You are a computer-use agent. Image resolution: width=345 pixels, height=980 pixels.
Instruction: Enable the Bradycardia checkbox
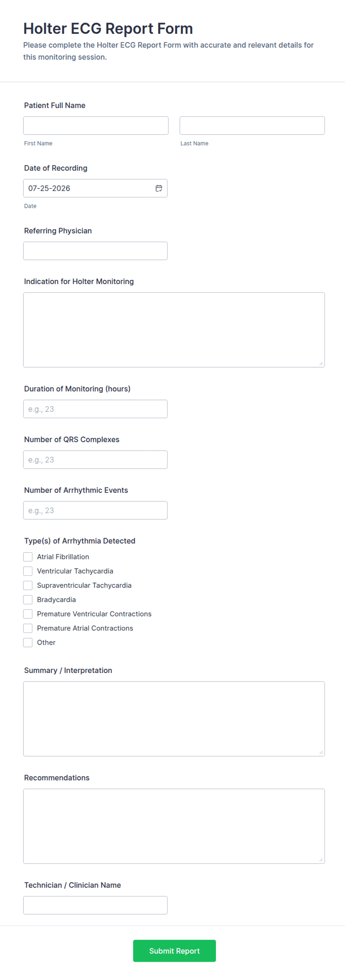tap(28, 599)
